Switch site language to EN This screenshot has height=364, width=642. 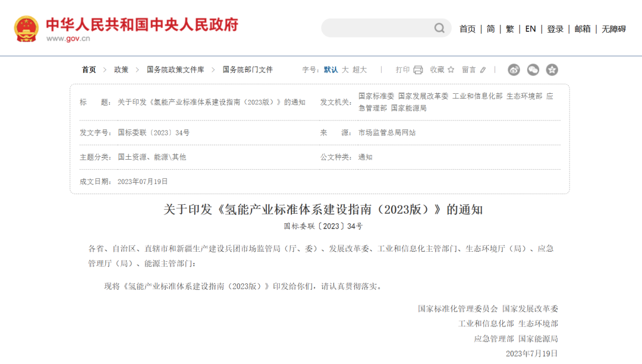pyautogui.click(x=530, y=29)
